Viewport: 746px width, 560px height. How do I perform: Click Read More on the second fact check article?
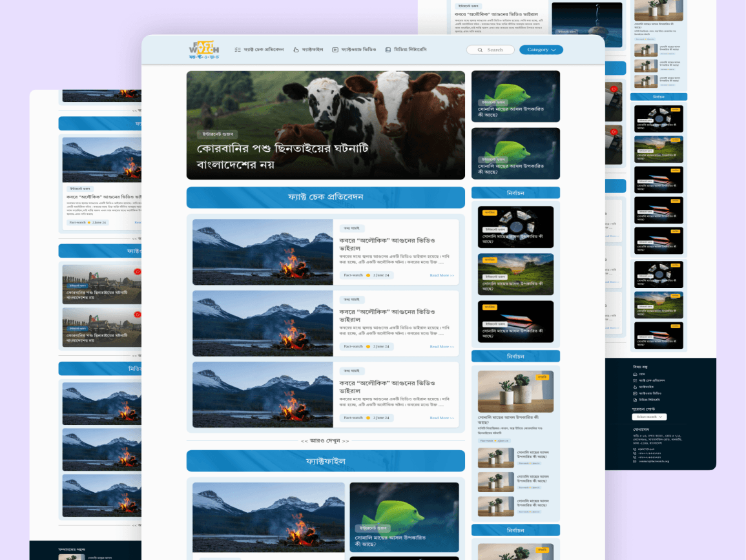(x=442, y=347)
